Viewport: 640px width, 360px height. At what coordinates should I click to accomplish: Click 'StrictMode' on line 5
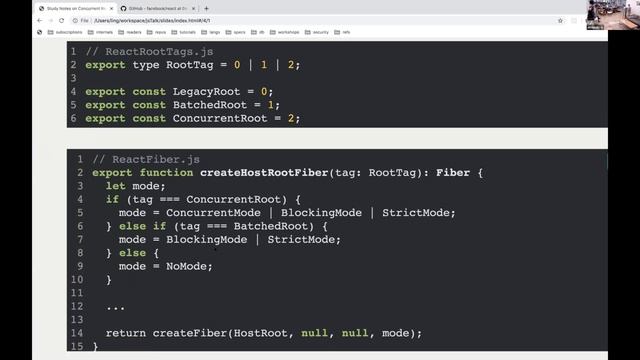point(416,213)
